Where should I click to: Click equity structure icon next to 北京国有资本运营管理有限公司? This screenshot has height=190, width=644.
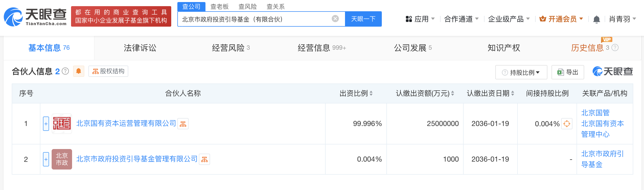click(x=183, y=124)
